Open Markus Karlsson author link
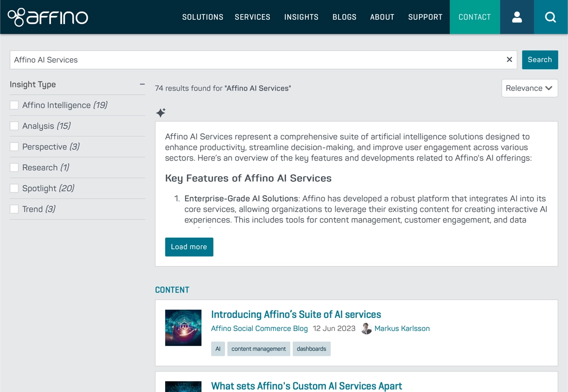This screenshot has width=568, height=392. click(402, 328)
